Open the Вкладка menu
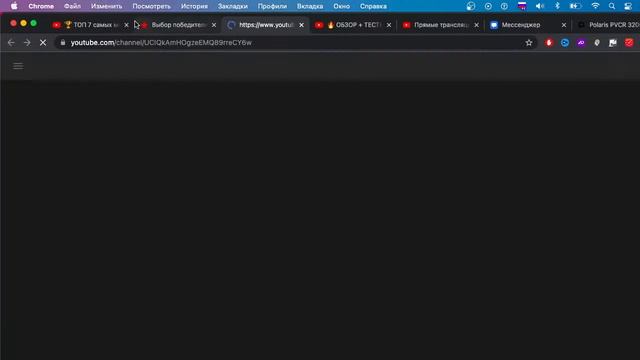 click(x=310, y=6)
